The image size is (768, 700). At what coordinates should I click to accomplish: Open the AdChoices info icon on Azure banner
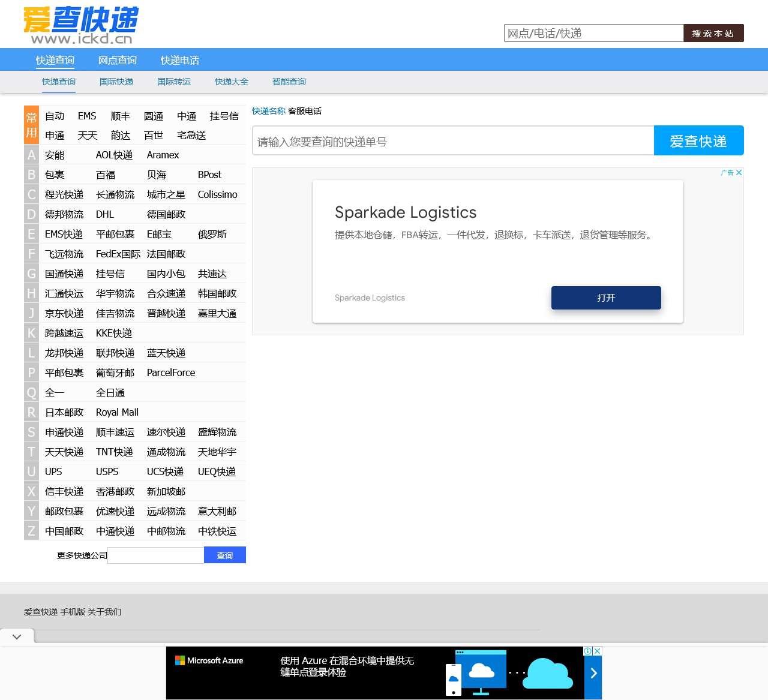[x=589, y=651]
